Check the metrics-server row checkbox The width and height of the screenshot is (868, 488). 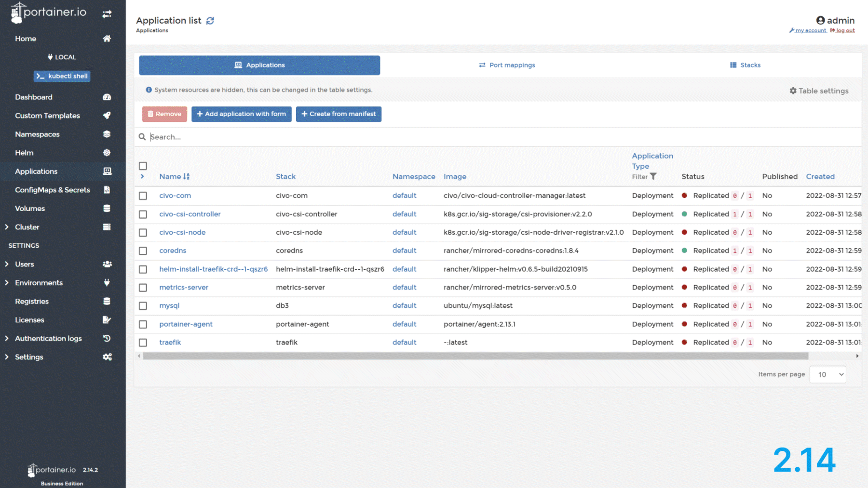pos(143,288)
